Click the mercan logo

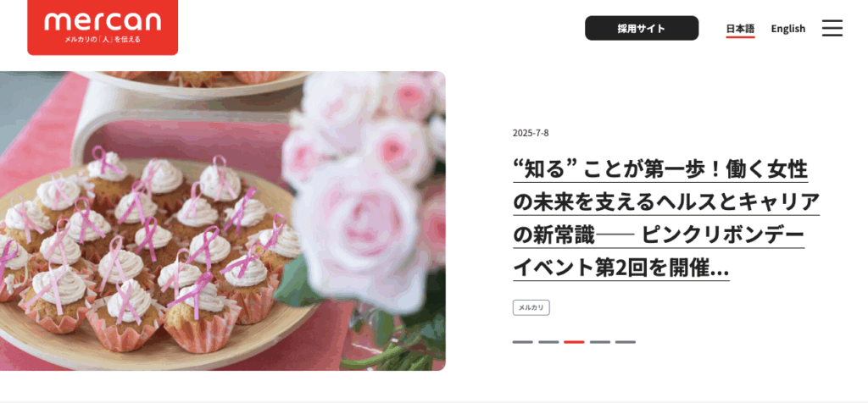[x=103, y=27]
